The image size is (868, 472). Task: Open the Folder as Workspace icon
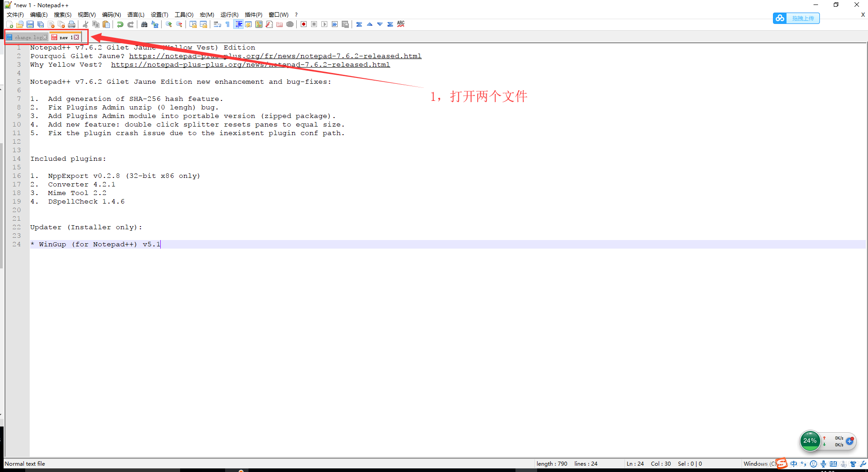coord(280,24)
